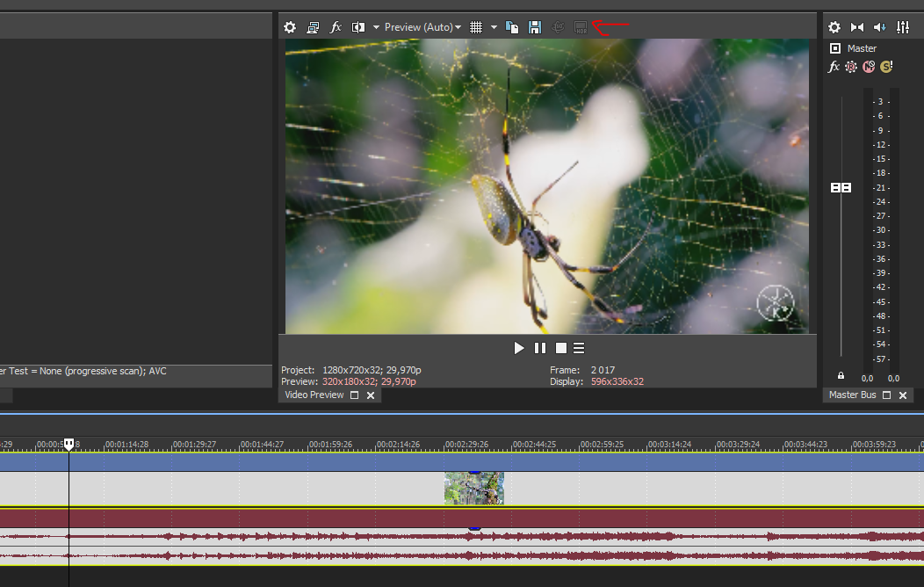
Task: Toggle master automation settings gear icon
Action: 851,67
